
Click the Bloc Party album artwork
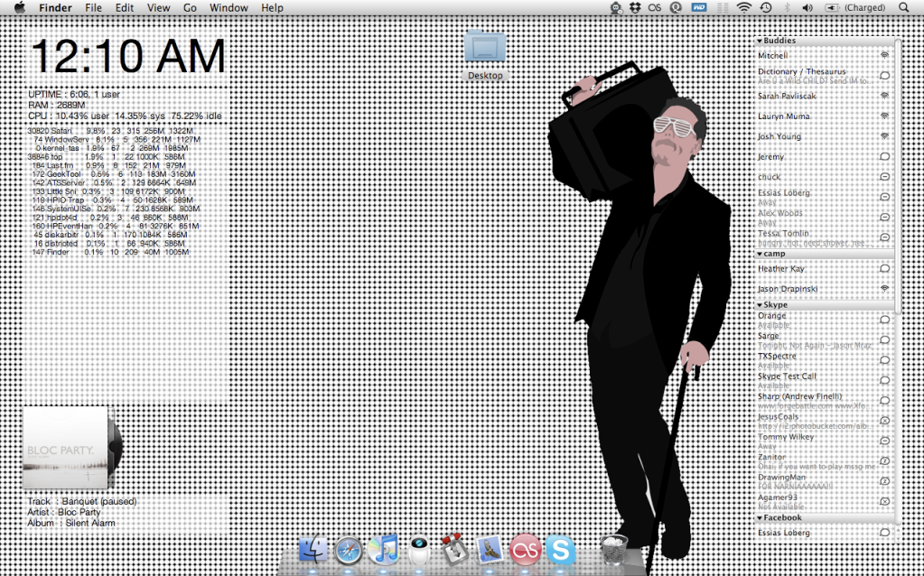click(x=65, y=447)
